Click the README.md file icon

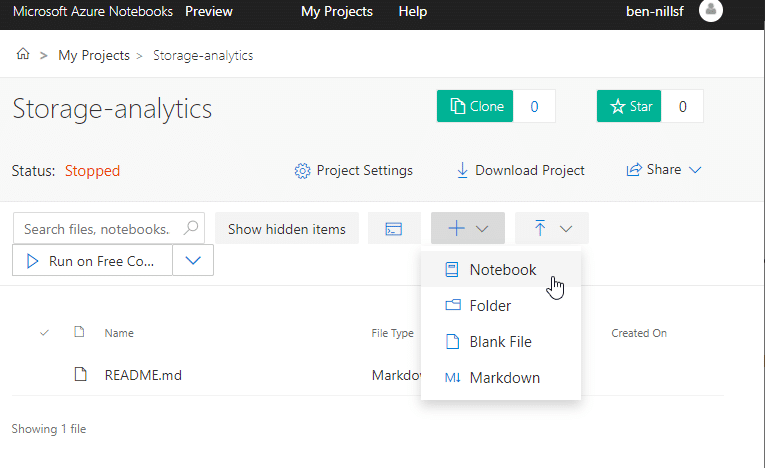[x=81, y=374]
